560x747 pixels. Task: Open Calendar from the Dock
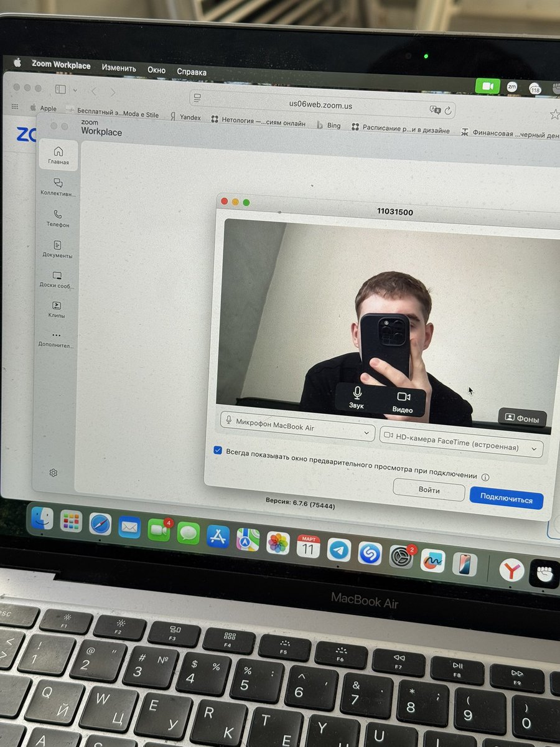click(x=308, y=547)
